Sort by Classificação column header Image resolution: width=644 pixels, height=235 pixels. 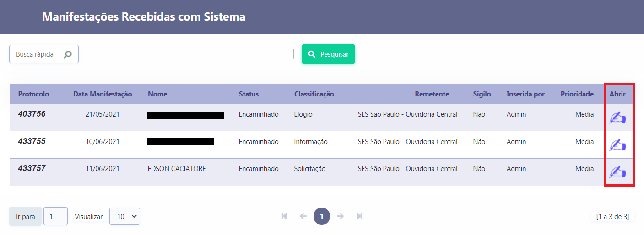(x=314, y=94)
